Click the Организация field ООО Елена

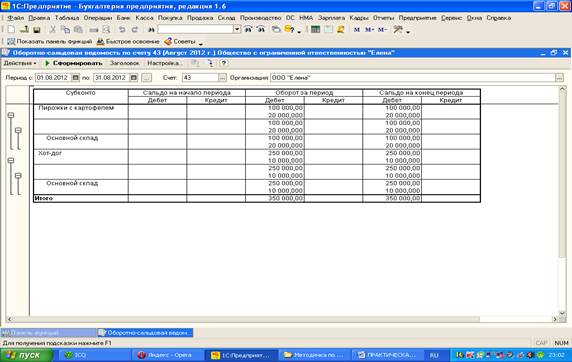pyautogui.click(x=413, y=78)
